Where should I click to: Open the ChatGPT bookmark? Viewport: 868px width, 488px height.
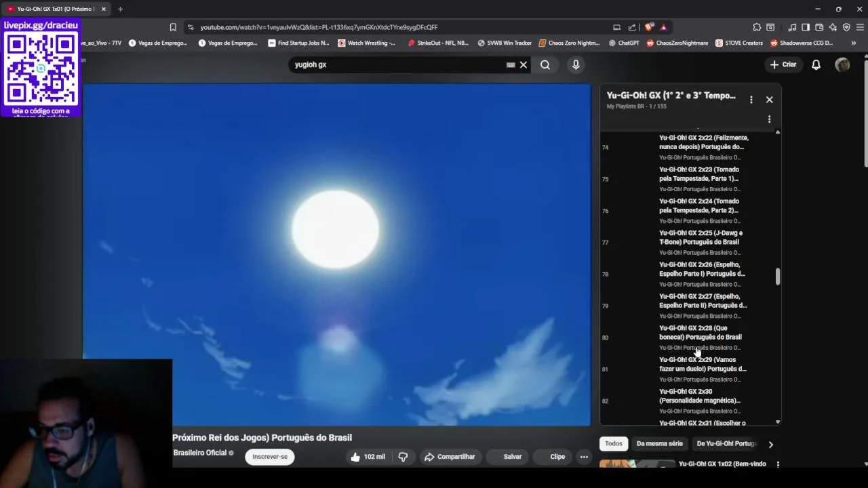624,43
